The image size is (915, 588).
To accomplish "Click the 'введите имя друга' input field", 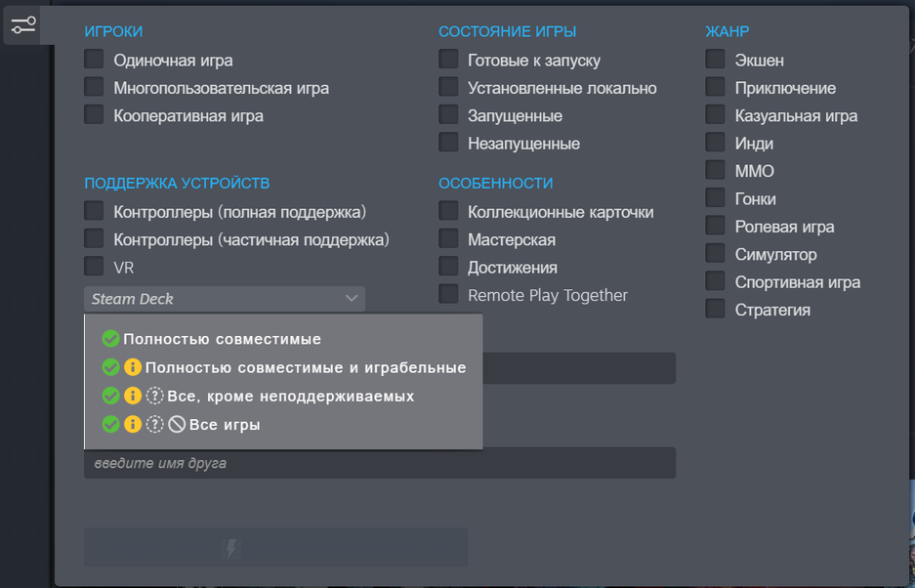I will coord(379,463).
